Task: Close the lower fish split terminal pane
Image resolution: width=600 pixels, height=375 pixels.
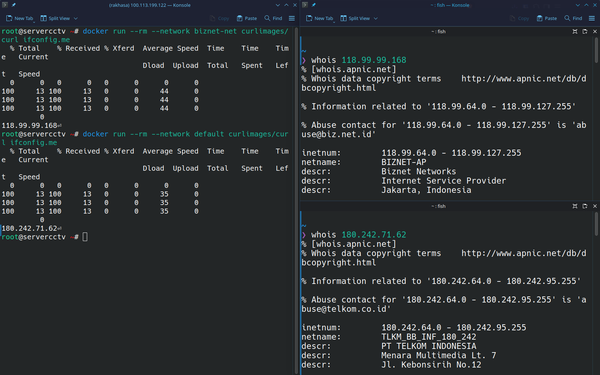Action: tap(595, 206)
